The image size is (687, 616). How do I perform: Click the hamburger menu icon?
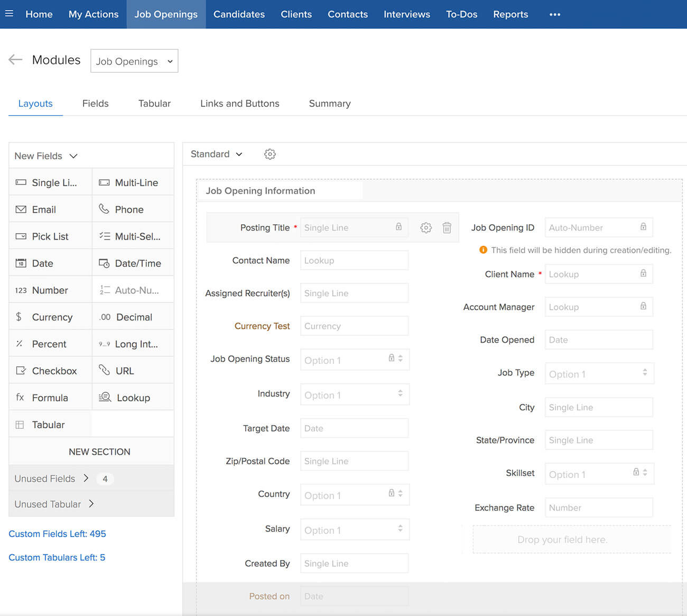(9, 14)
